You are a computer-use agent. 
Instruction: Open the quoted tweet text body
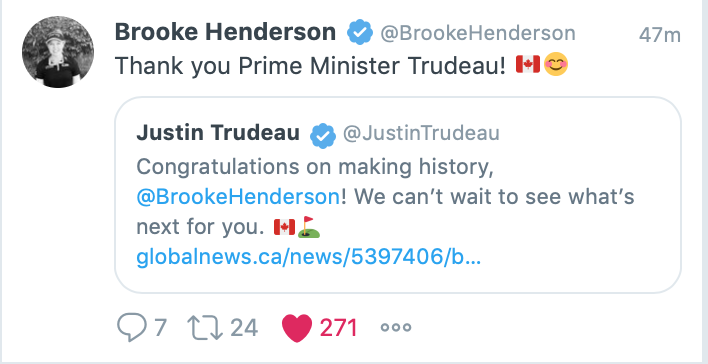pos(385,197)
